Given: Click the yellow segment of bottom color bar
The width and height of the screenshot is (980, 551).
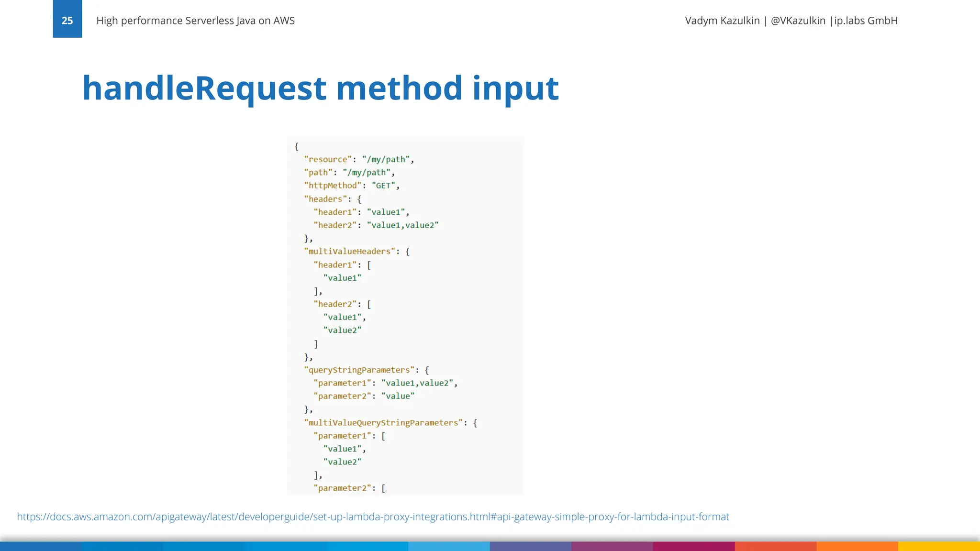Looking at the screenshot, I should point(939,546).
